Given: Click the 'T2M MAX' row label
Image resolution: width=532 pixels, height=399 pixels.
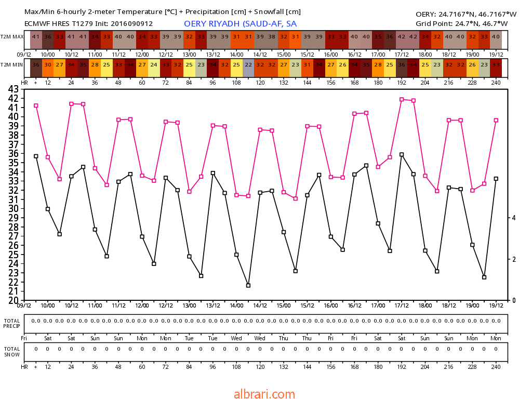Looking at the screenshot, I should [x=12, y=37].
